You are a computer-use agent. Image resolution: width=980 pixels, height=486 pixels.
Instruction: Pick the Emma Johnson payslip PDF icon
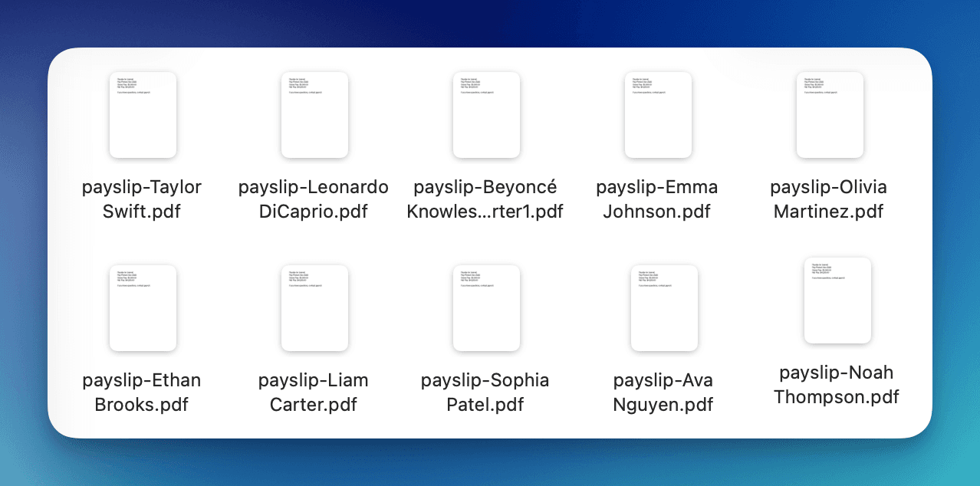pyautogui.click(x=658, y=115)
